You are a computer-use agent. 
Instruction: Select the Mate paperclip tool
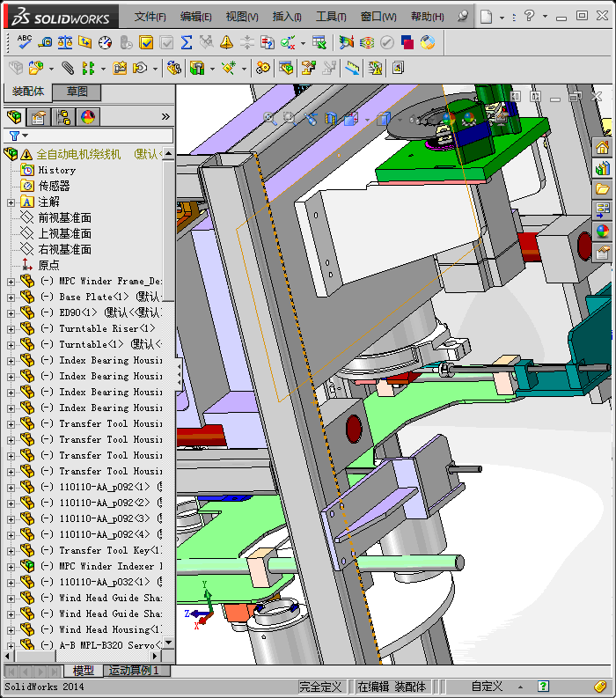pyautogui.click(x=68, y=68)
